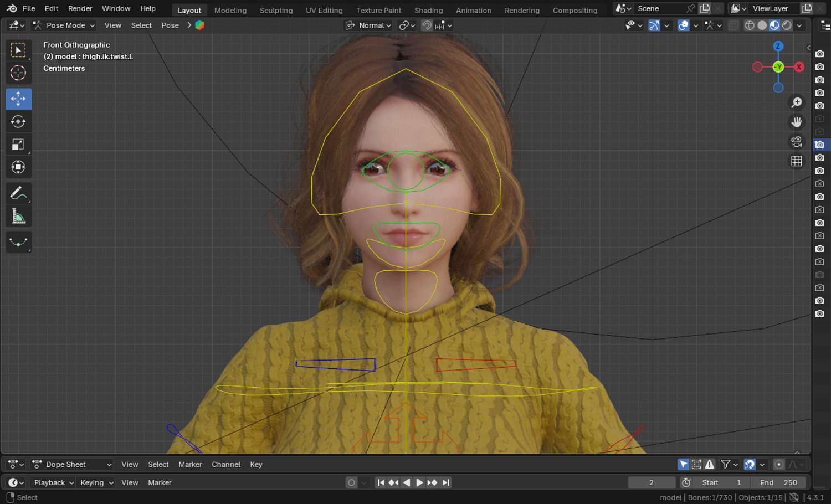Select the Move tool
The height and width of the screenshot is (504, 831).
[18, 99]
